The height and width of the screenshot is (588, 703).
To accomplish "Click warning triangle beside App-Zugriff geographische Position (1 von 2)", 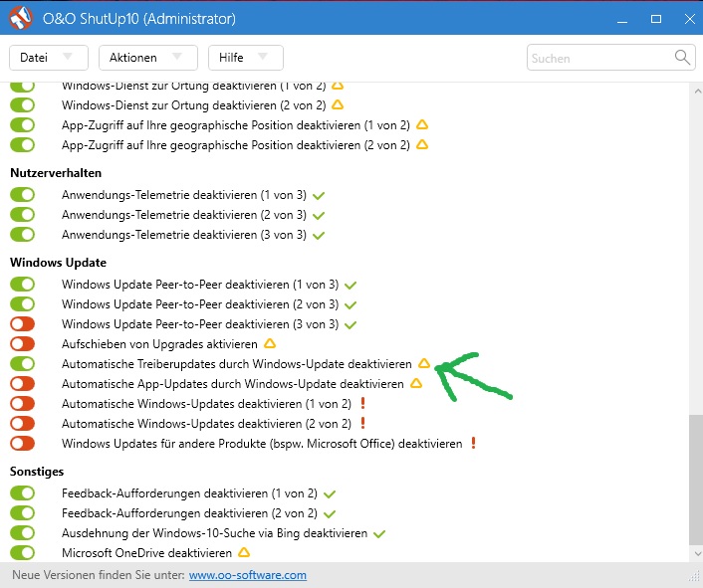I will point(422,125).
